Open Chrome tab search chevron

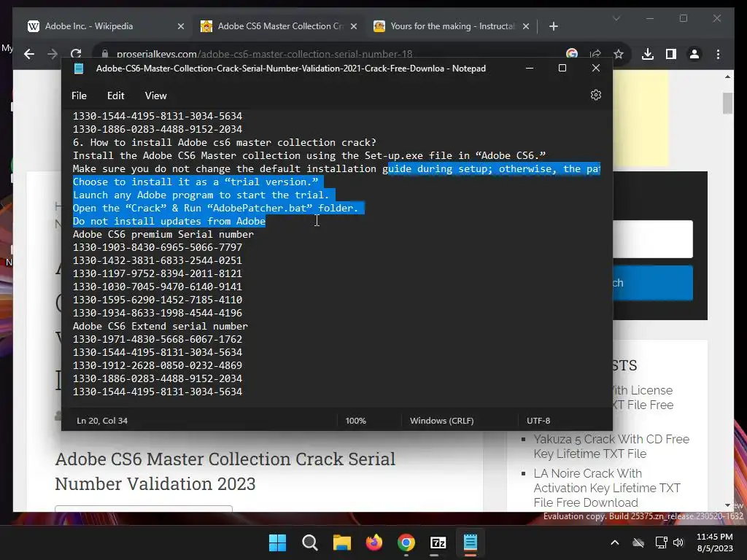pos(616,18)
